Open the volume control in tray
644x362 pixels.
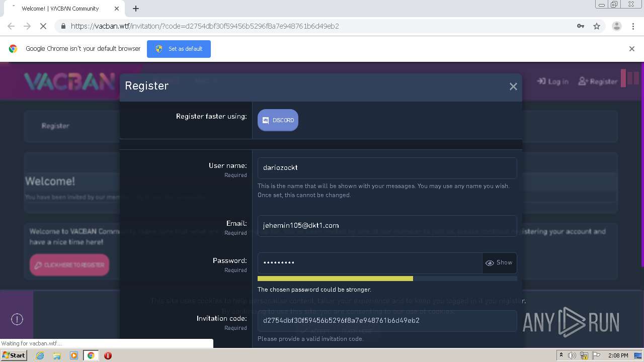572,355
